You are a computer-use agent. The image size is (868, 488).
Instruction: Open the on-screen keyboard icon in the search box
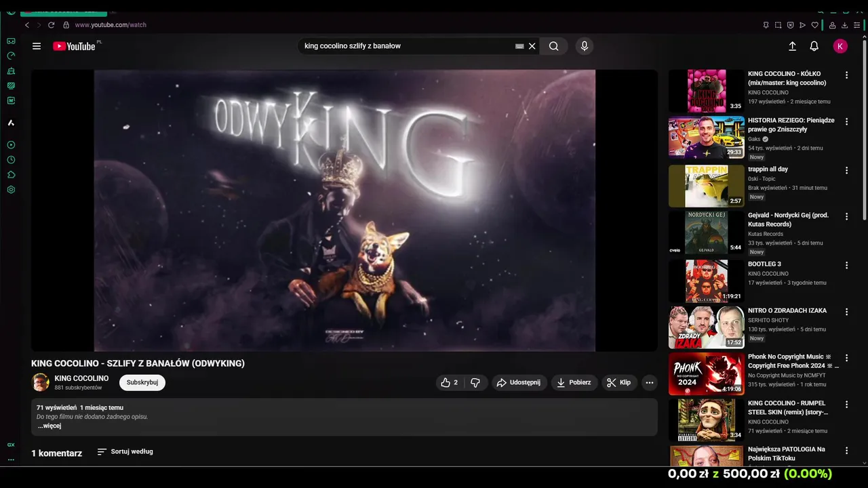[519, 46]
